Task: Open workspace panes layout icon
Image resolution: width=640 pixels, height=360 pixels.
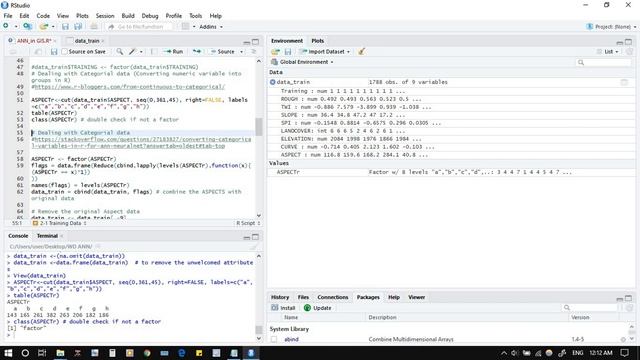Action: tap(185, 27)
